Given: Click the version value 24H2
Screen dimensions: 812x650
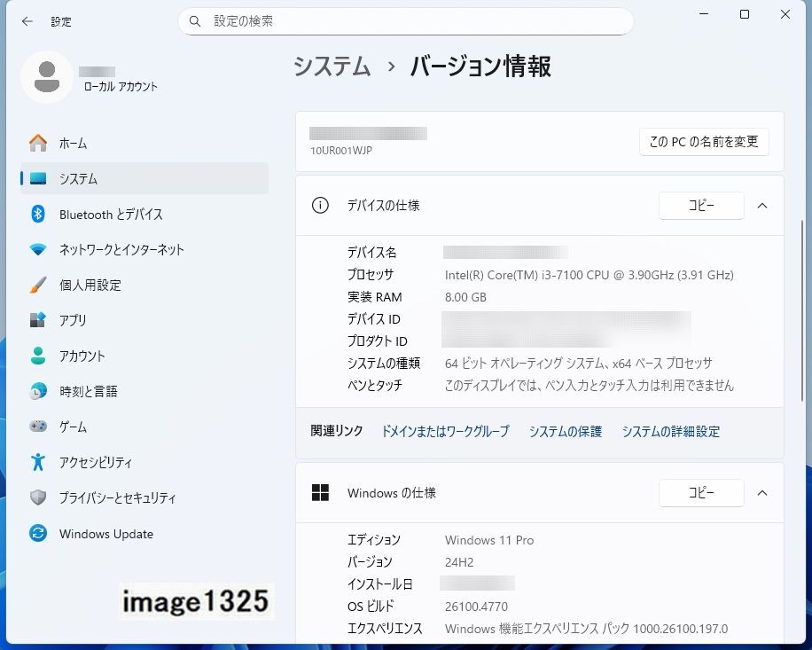Looking at the screenshot, I should tap(459, 562).
